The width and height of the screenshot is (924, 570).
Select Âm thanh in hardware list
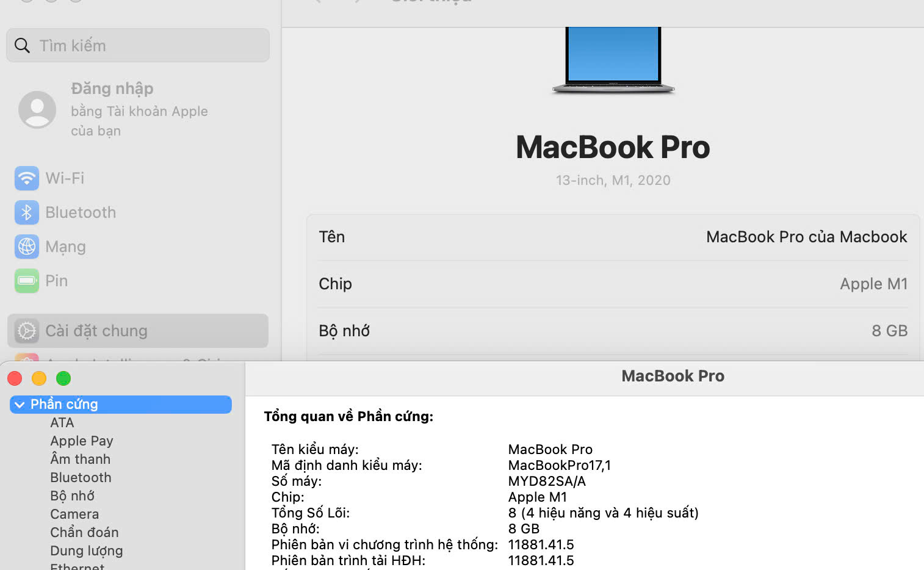tap(81, 459)
